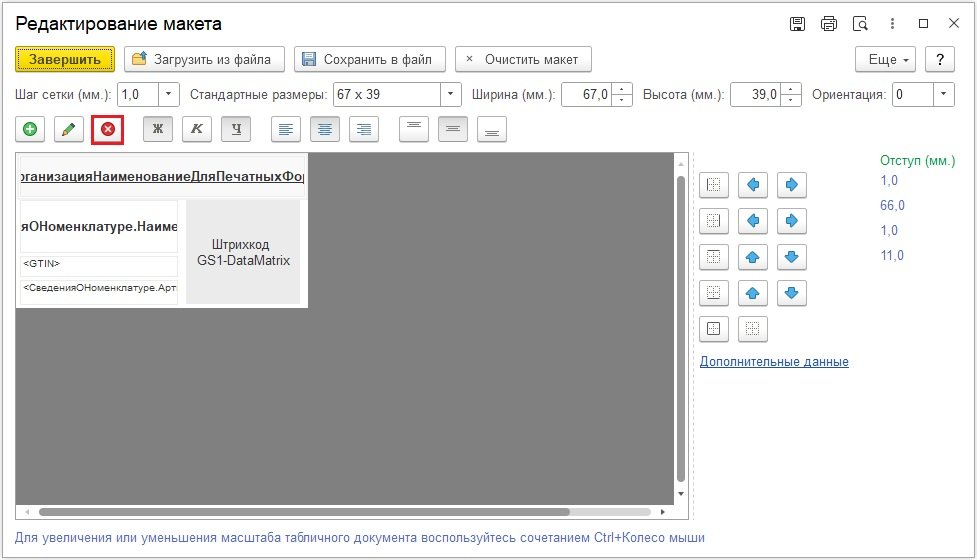
Task: Click the first row left arrow
Action: pos(753,185)
